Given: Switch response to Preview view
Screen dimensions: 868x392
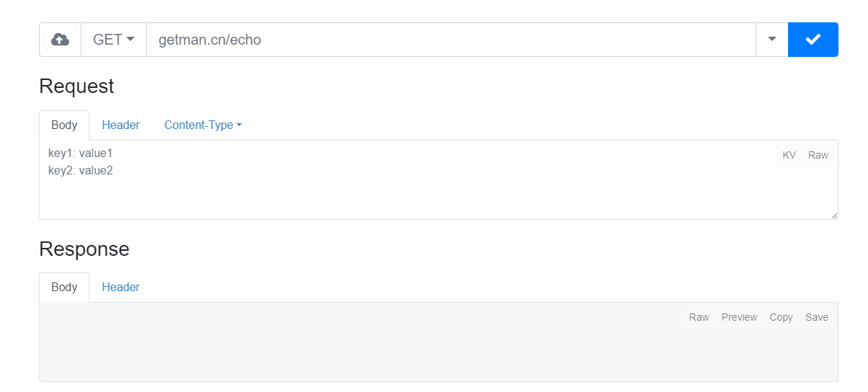Looking at the screenshot, I should point(739,317).
